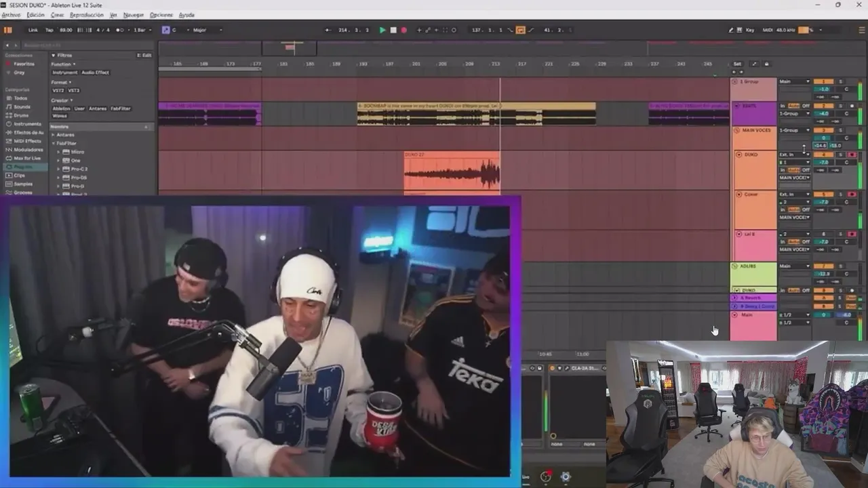Collapse the FabFilter plugin folder

coord(53,144)
